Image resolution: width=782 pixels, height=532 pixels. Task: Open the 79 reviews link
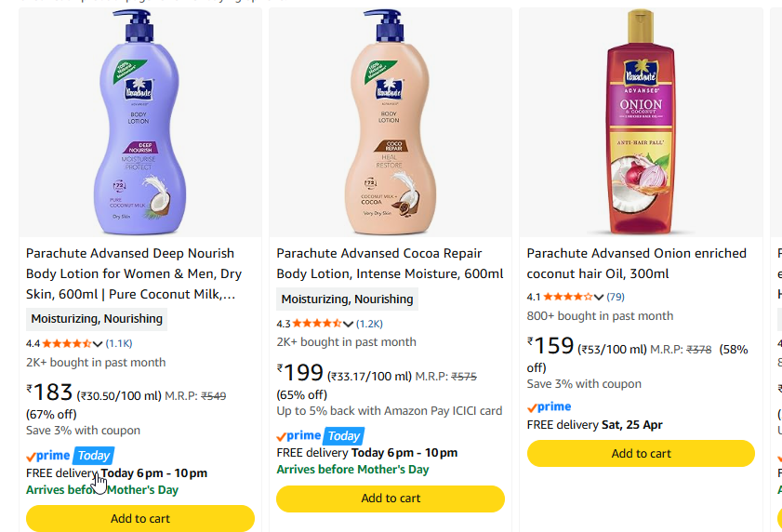(616, 297)
